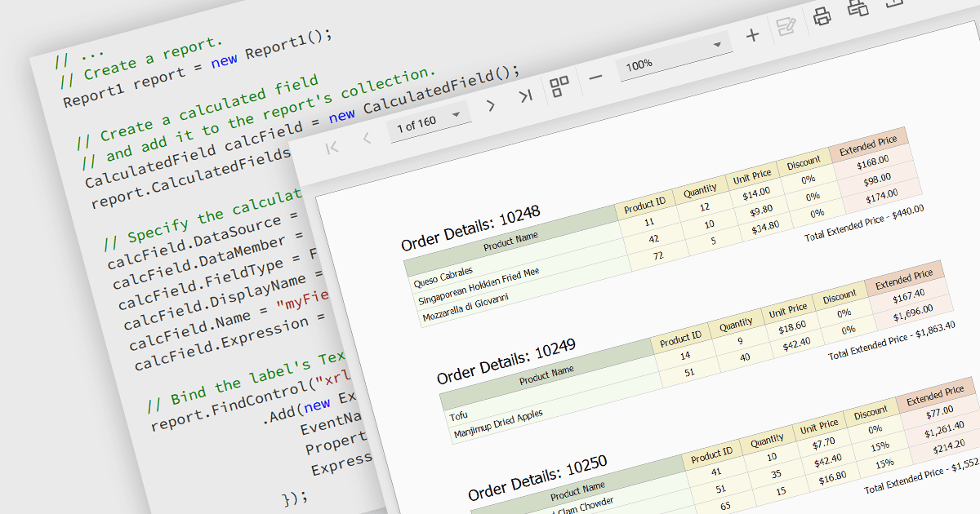Go to the next report page
The height and width of the screenshot is (514, 980).
tap(490, 105)
